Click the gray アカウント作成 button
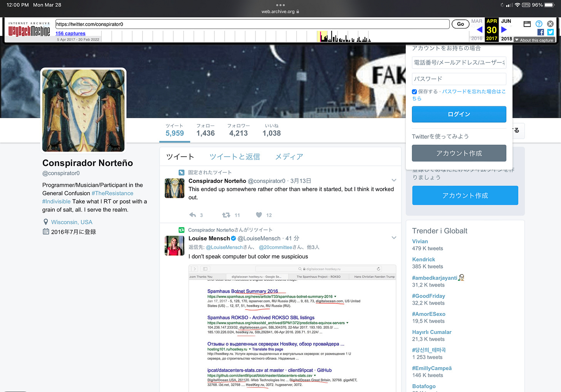This screenshot has width=561, height=392. click(459, 153)
